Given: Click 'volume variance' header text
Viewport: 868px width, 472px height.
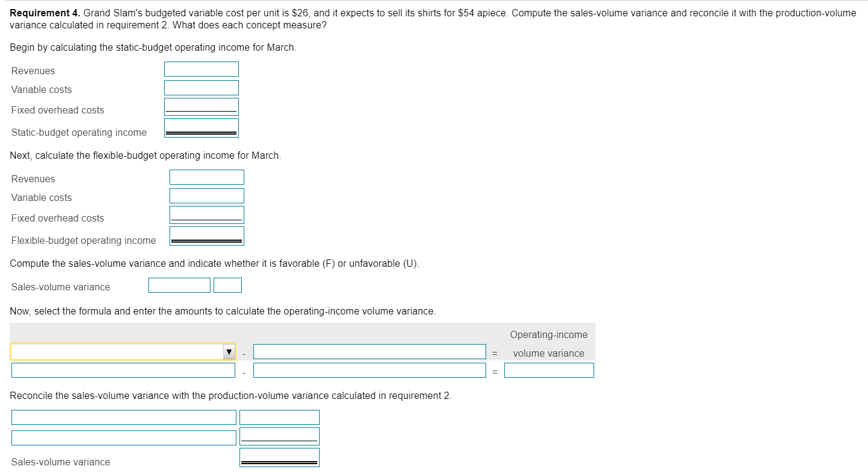Looking at the screenshot, I should pyautogui.click(x=549, y=353).
